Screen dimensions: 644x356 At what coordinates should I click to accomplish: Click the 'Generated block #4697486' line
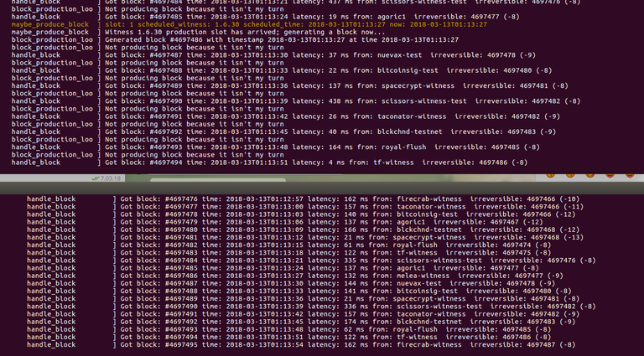[235, 39]
